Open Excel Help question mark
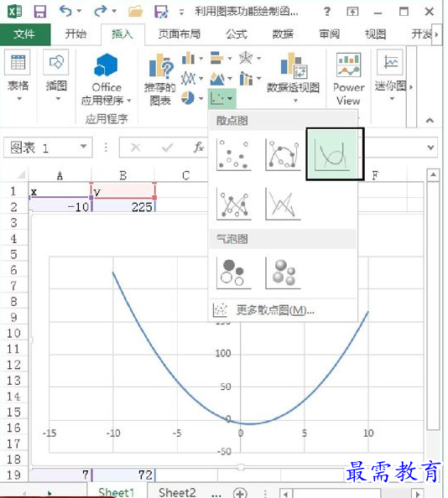The height and width of the screenshot is (498, 448). (x=327, y=12)
